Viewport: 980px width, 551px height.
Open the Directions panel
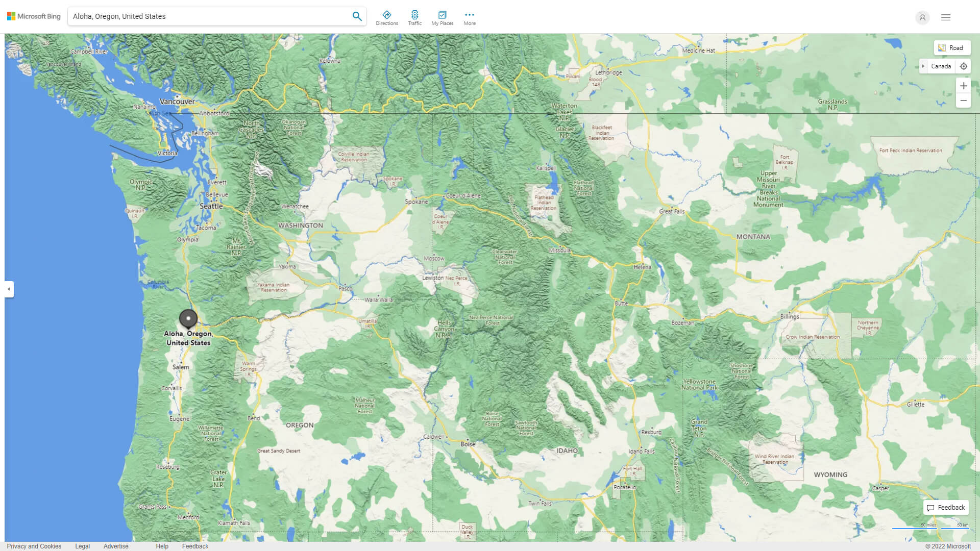pos(387,16)
